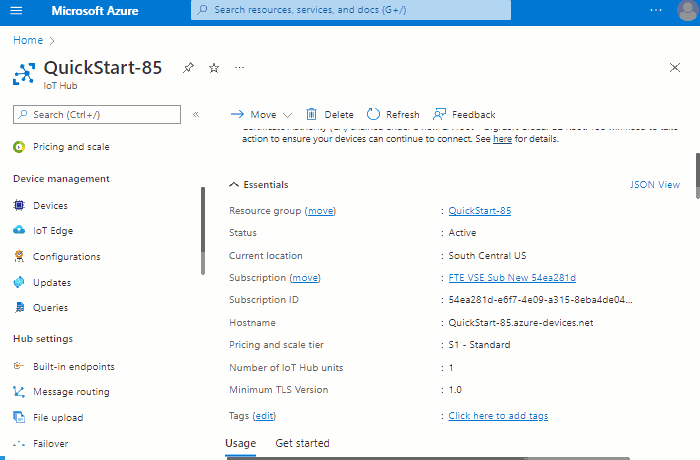Pin QuickStart-85 to dashboard

[x=188, y=68]
